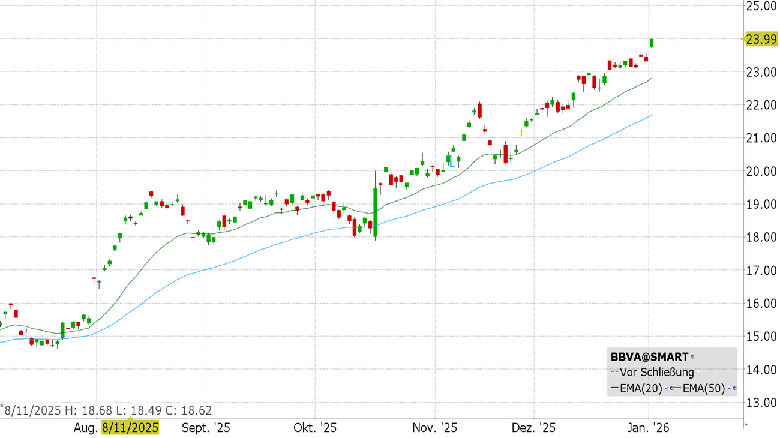
Task: Click the EMA(20) checkmark icon
Action: tap(667, 388)
